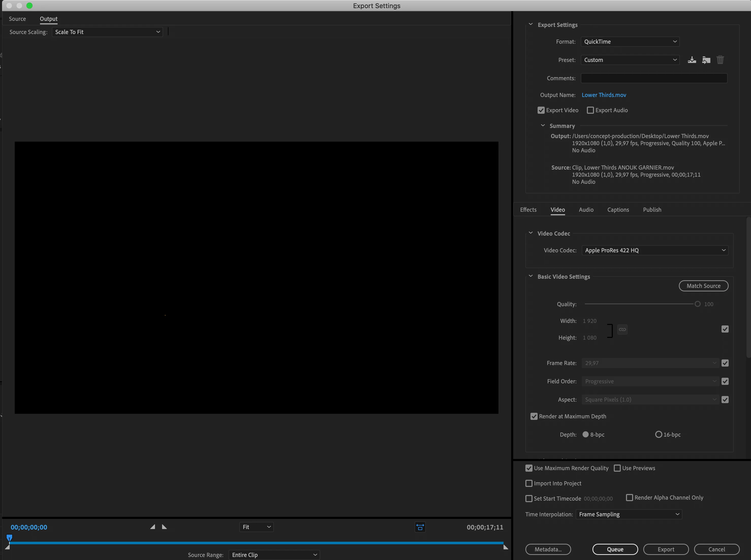Viewport: 751px width, 560px height.
Task: Collapse the Summary section
Action: [x=543, y=126]
